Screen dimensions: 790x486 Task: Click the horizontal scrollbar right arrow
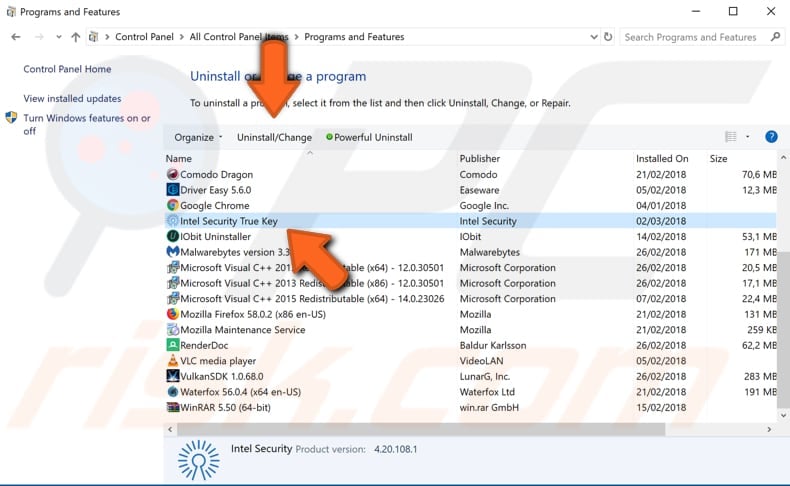[x=769, y=429]
